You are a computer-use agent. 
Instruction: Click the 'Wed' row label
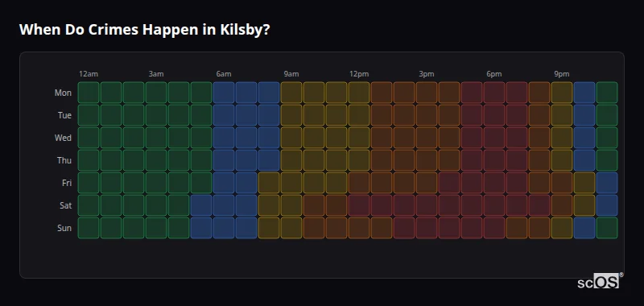point(63,138)
